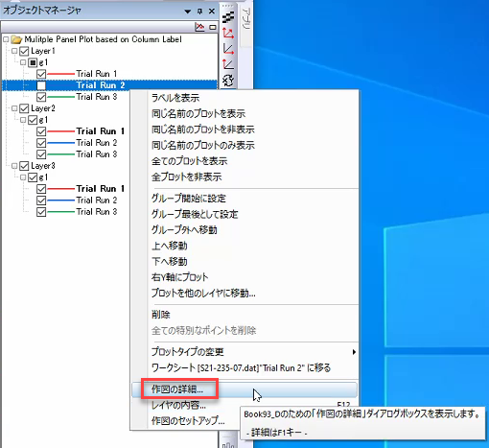489x448 pixels.
Task: Open the Object Manager panel dropdown arrow
Action: pos(188,12)
